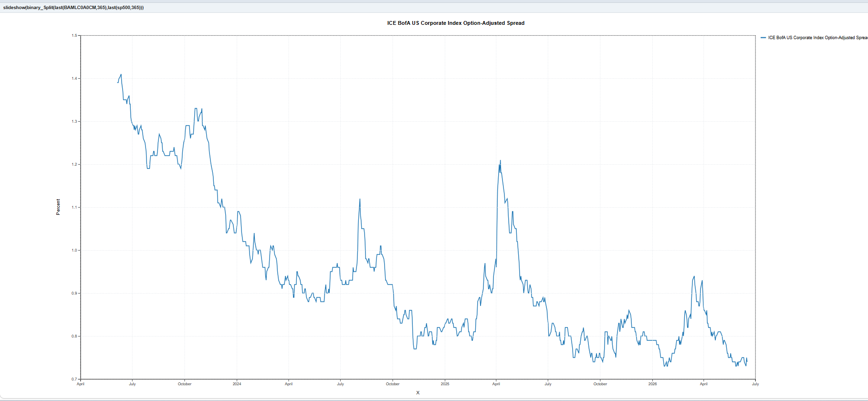Viewport: 868px width, 401px height.
Task: Click the 1.5 y-axis tick label
Action: point(74,35)
